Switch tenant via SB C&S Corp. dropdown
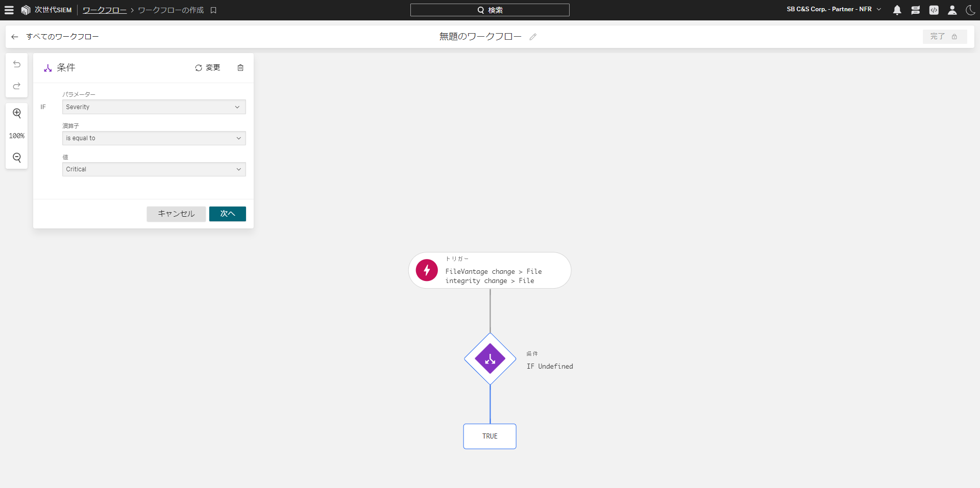 [x=834, y=10]
